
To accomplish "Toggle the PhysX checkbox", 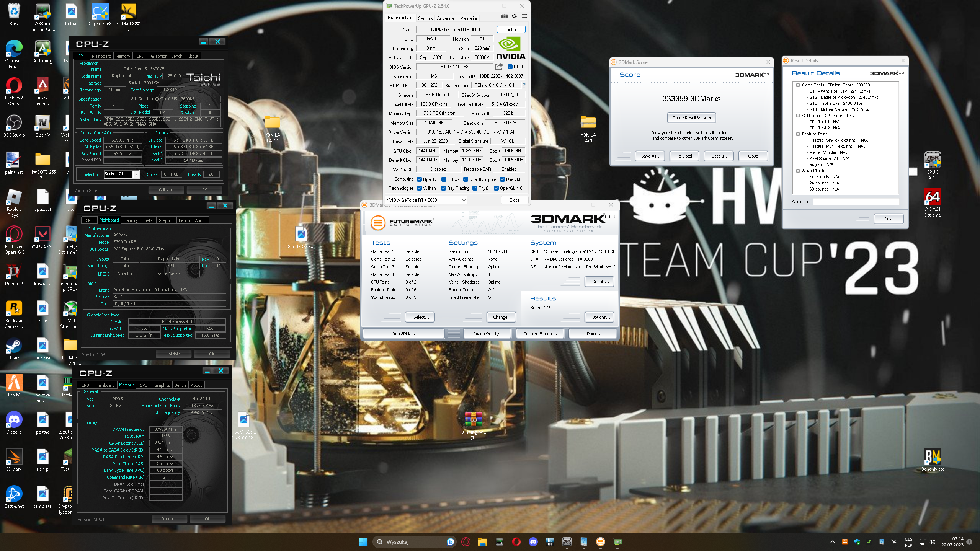I will 475,188.
